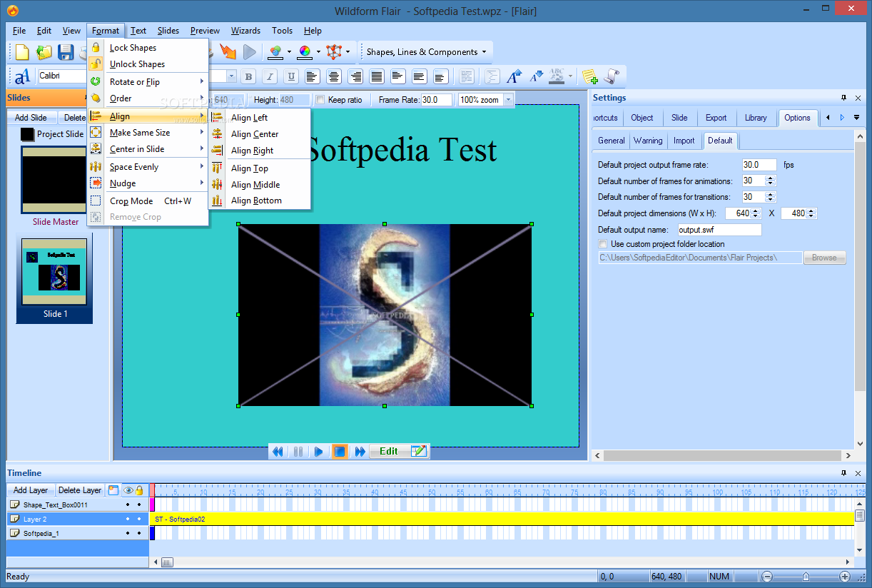This screenshot has height=588, width=872.
Task: Select Crop Mode menu entry
Action: [148, 201]
